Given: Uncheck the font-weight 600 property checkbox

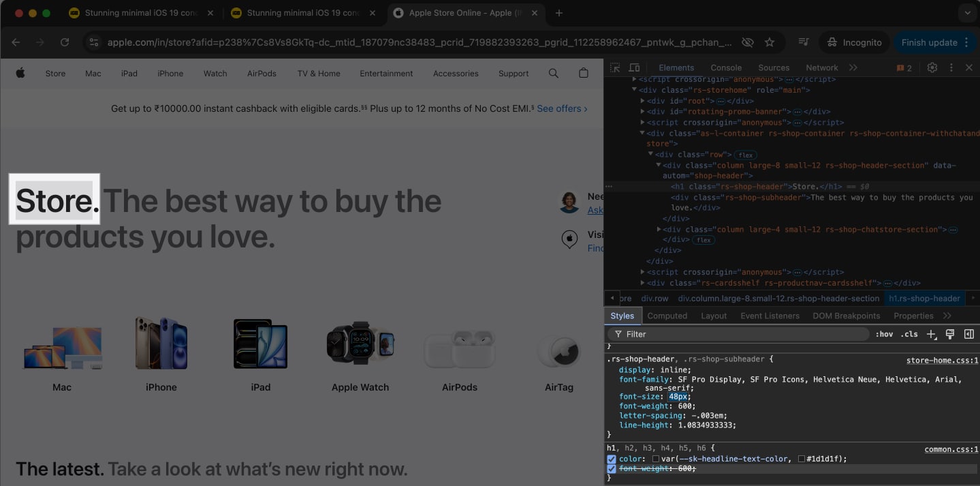Looking at the screenshot, I should click(x=612, y=469).
